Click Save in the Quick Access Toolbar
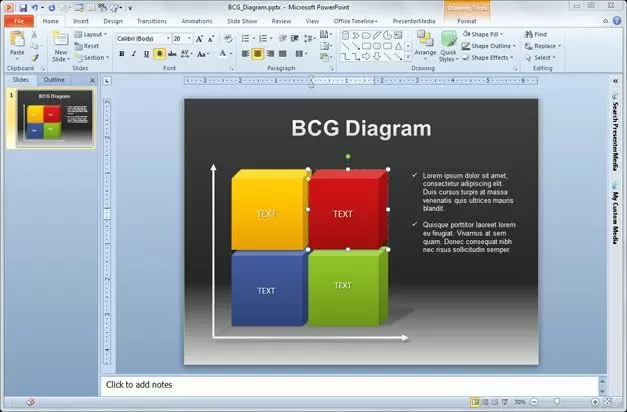 tap(23, 7)
